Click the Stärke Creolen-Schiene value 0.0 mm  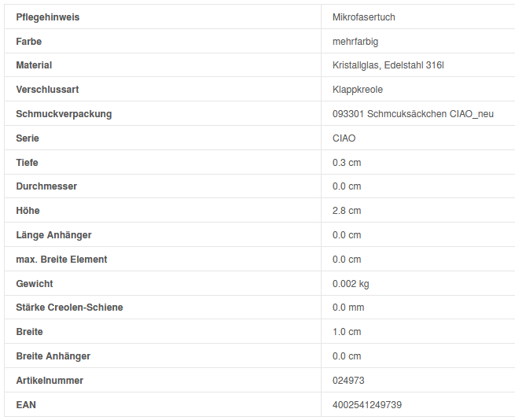348,308
